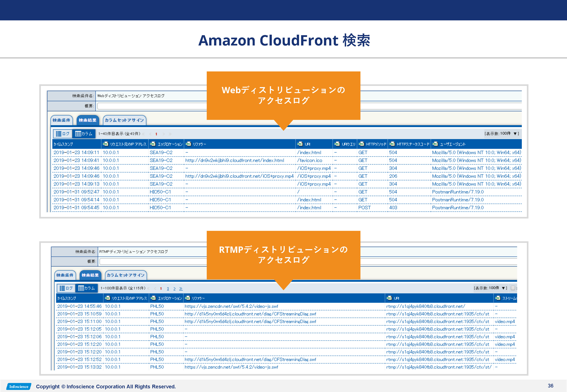Open the カラムセットアサイン tab in bottom panel

(x=126, y=275)
